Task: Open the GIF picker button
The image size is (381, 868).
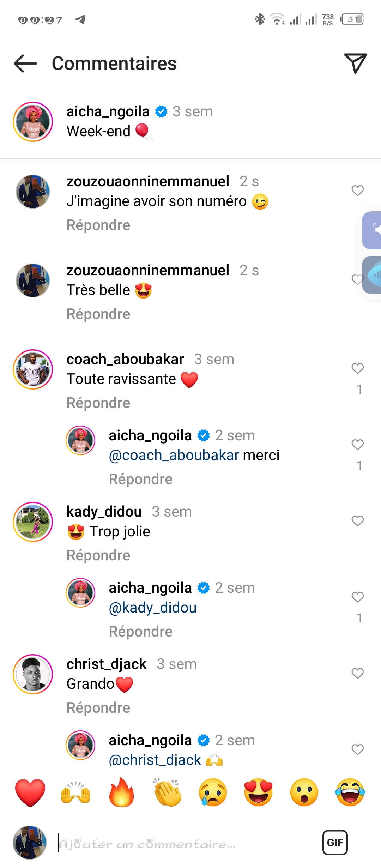Action: point(335,843)
